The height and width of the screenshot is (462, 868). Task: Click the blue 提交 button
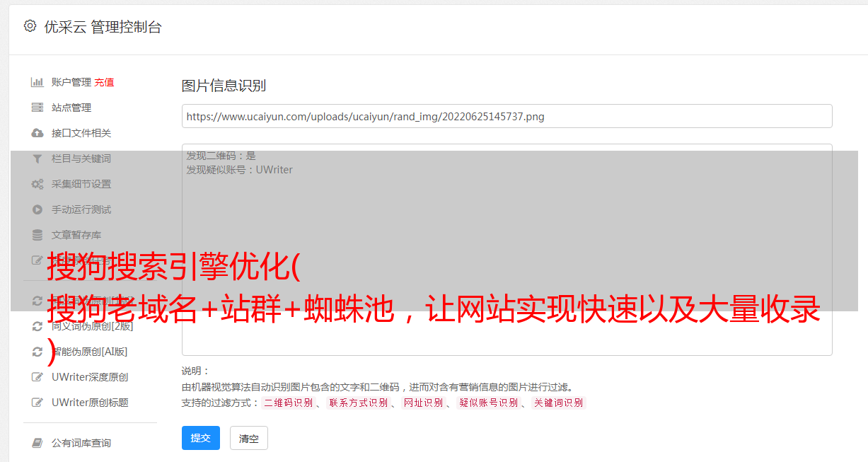pos(201,438)
